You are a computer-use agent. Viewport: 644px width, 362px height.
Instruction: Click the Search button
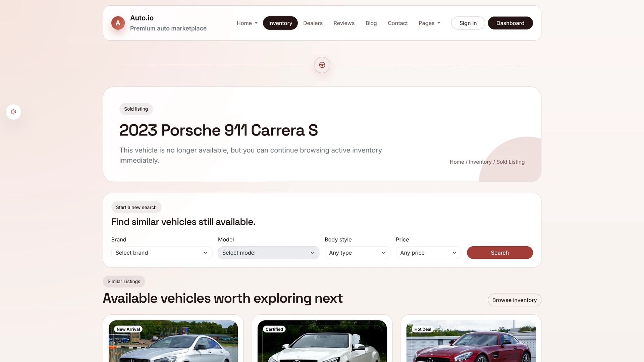500,253
